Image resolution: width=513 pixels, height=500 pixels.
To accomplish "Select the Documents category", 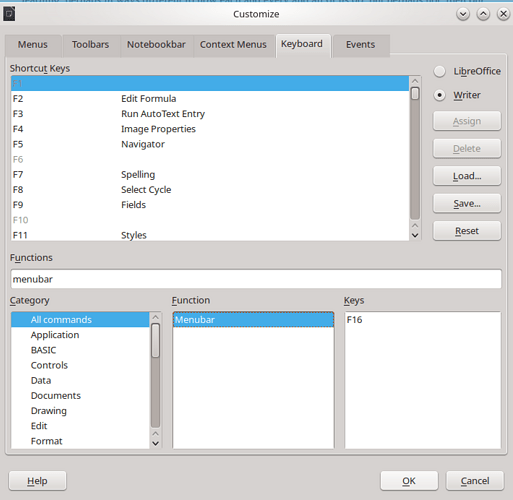I will 80,396.
